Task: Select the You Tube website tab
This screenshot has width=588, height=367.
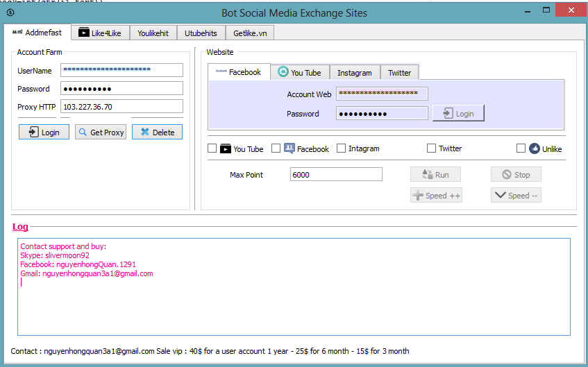Action: click(300, 72)
